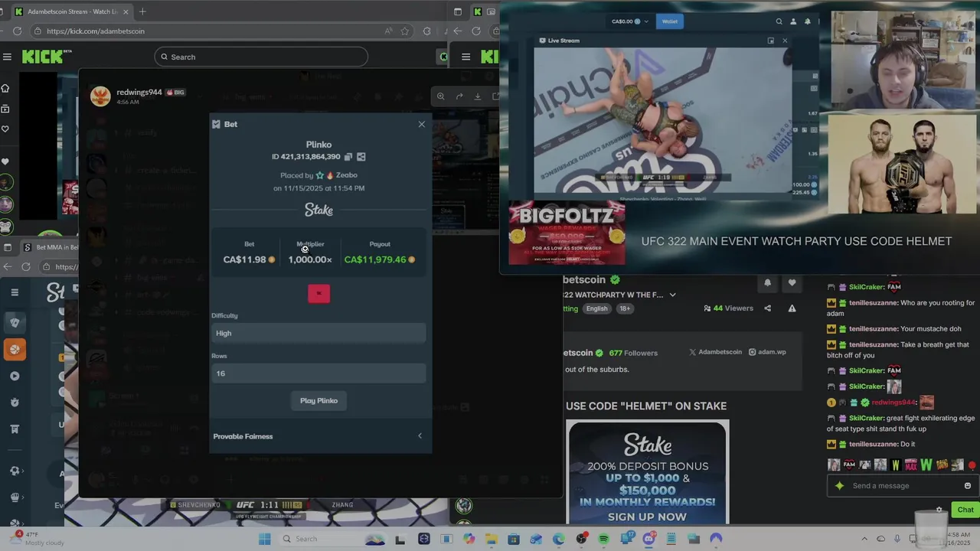The width and height of the screenshot is (980, 551).
Task: Click the blue Wallet button
Action: pyautogui.click(x=670, y=21)
